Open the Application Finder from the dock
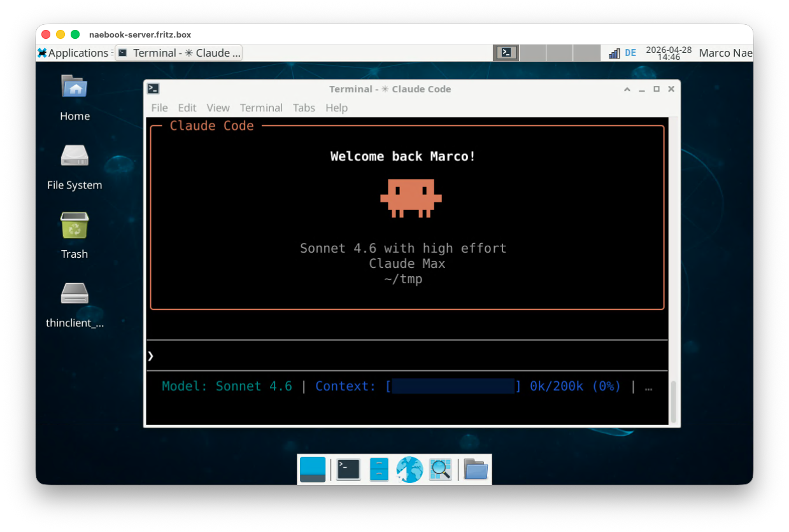 point(440,469)
